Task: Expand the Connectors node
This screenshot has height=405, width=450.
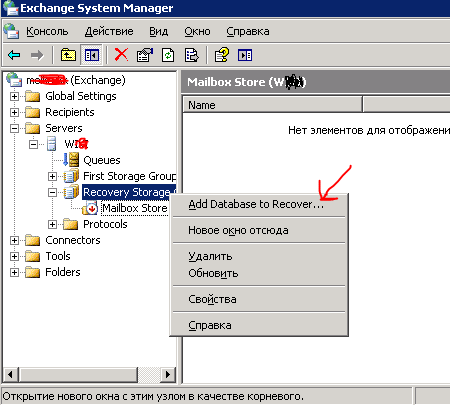Action: tap(14, 240)
